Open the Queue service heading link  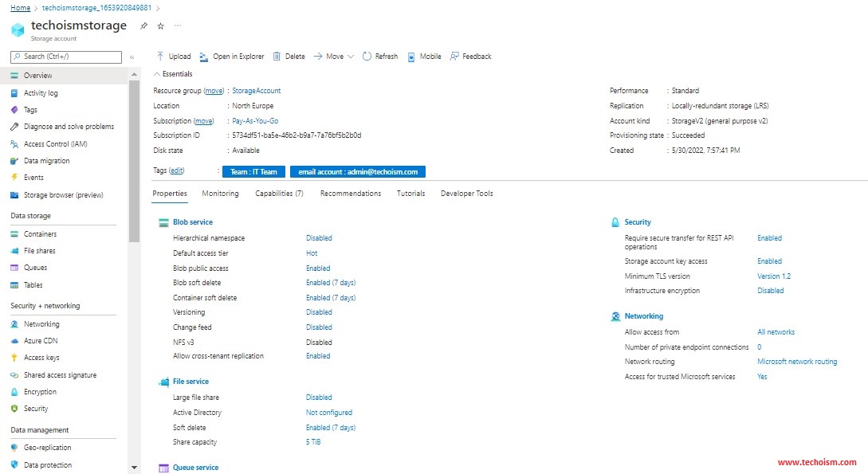pos(195,468)
